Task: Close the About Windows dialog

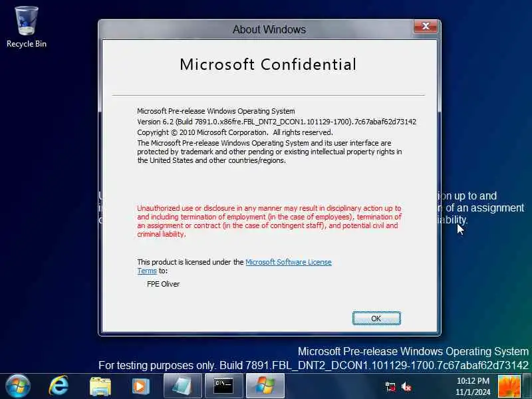Action: pyautogui.click(x=426, y=26)
